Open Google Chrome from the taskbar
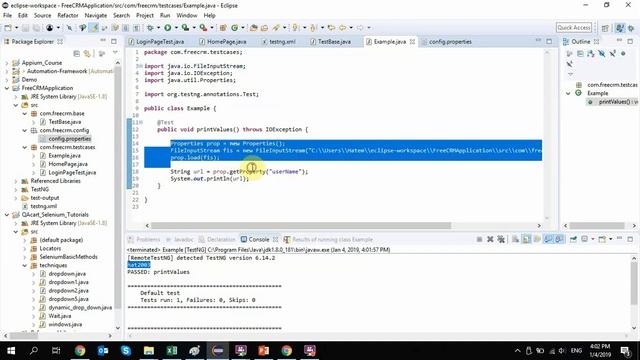 click(80, 351)
